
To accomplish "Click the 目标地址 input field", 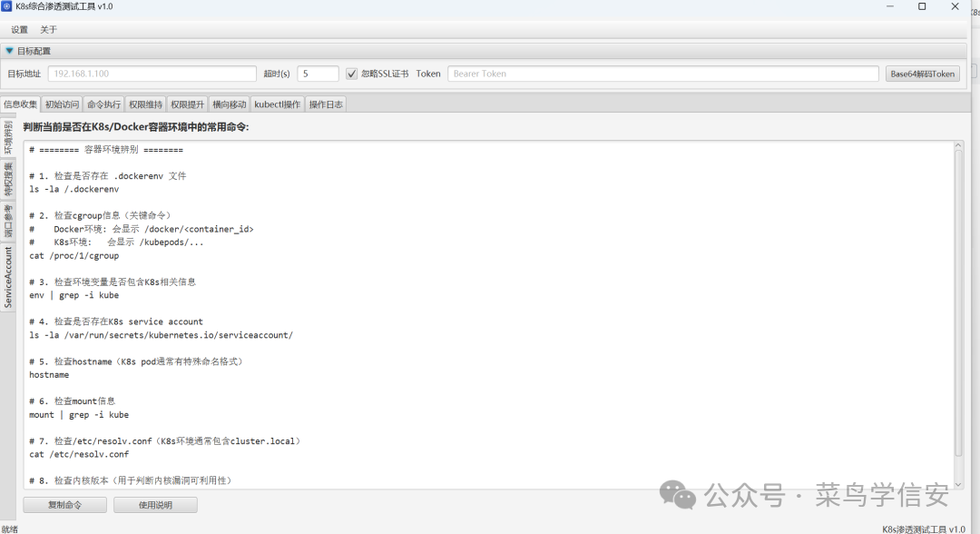I will tap(152, 74).
